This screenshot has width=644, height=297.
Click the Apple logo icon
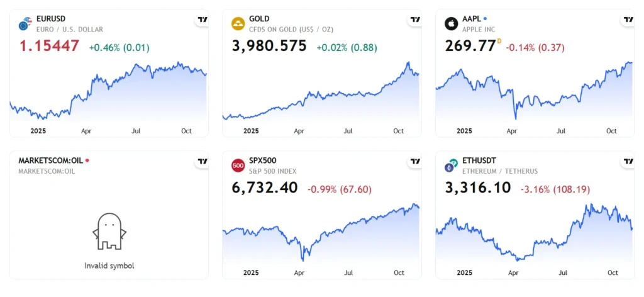(x=451, y=24)
